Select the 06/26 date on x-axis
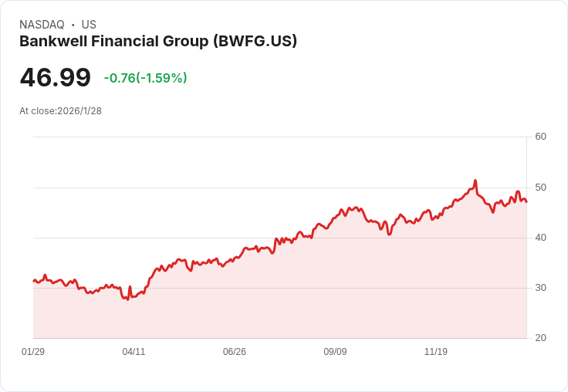 click(235, 352)
